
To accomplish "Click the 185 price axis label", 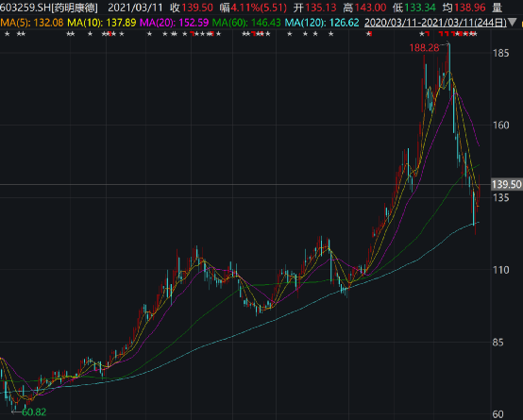I will tap(501, 53).
